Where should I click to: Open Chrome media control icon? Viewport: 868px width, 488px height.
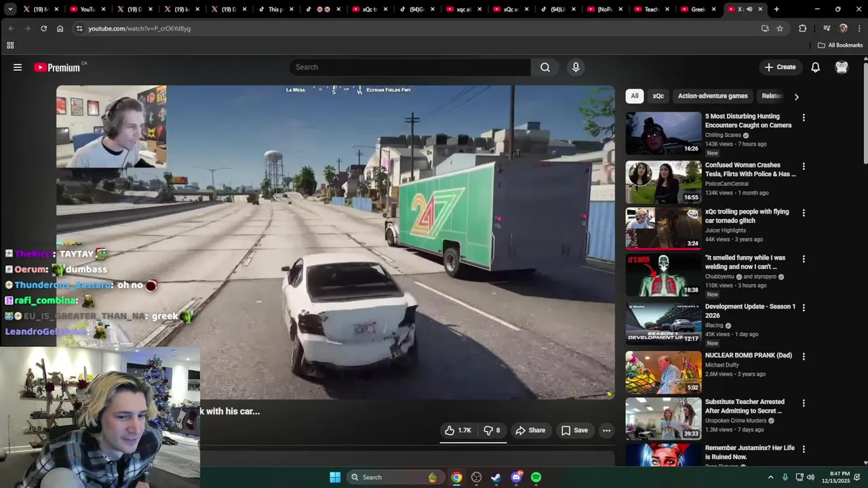pyautogui.click(x=827, y=28)
